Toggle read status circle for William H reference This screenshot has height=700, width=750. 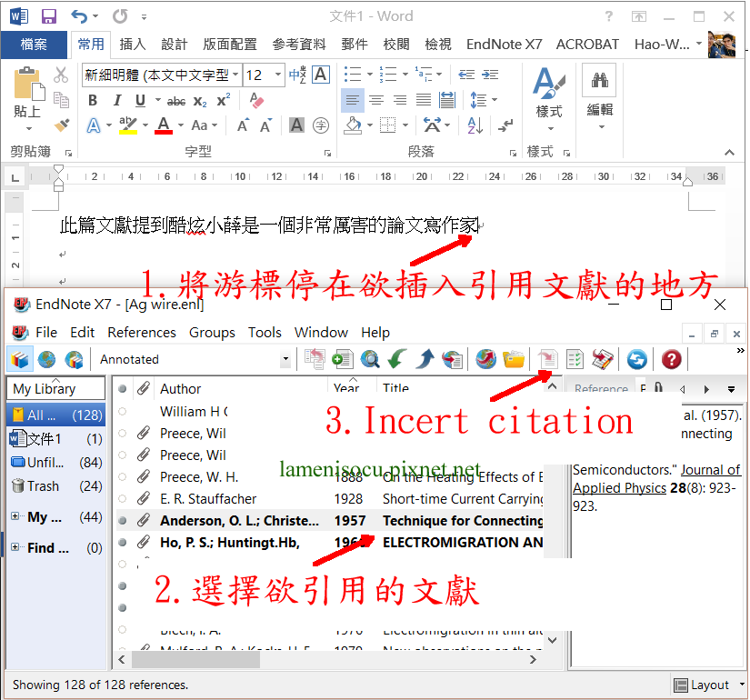(x=123, y=412)
